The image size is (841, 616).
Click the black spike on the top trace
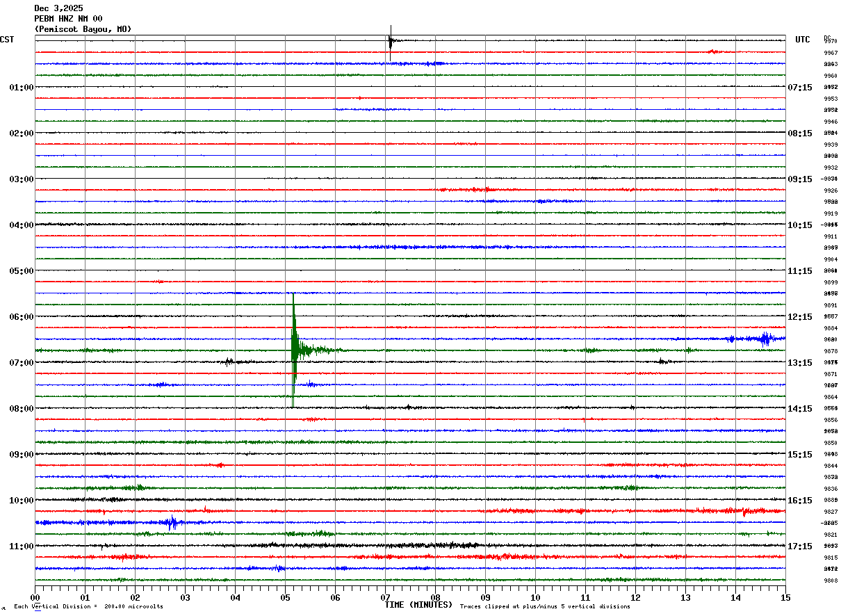[x=391, y=42]
